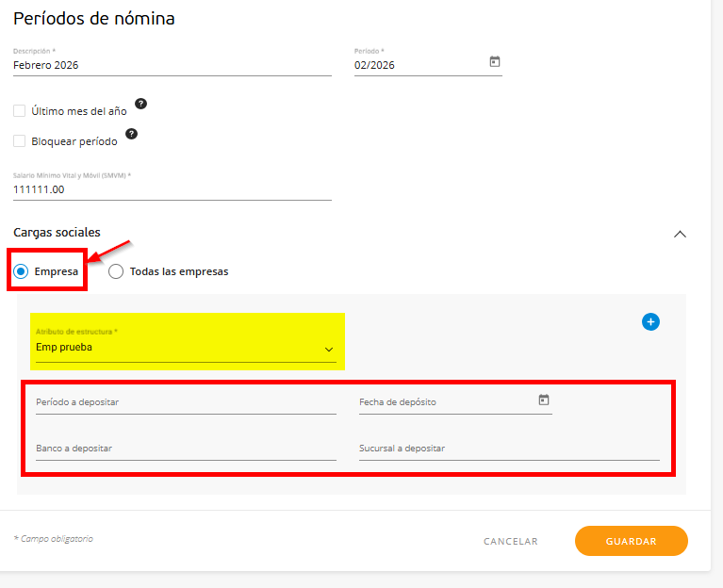Focus the Descripción text field
Viewport: 723px width, 588px height.
click(x=172, y=66)
